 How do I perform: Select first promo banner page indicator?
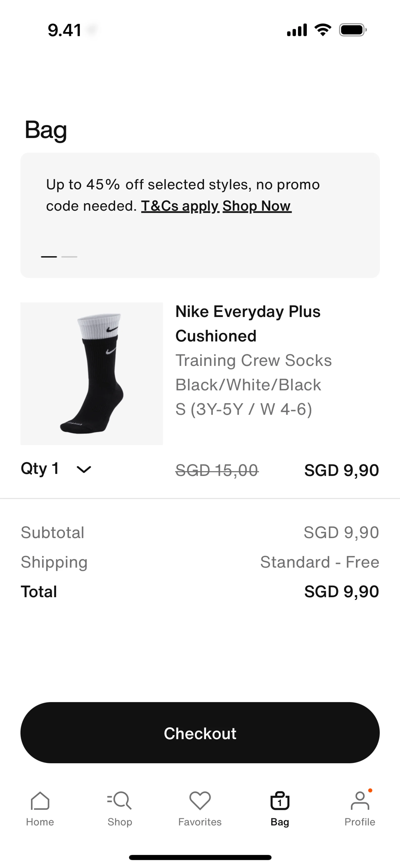click(x=49, y=257)
